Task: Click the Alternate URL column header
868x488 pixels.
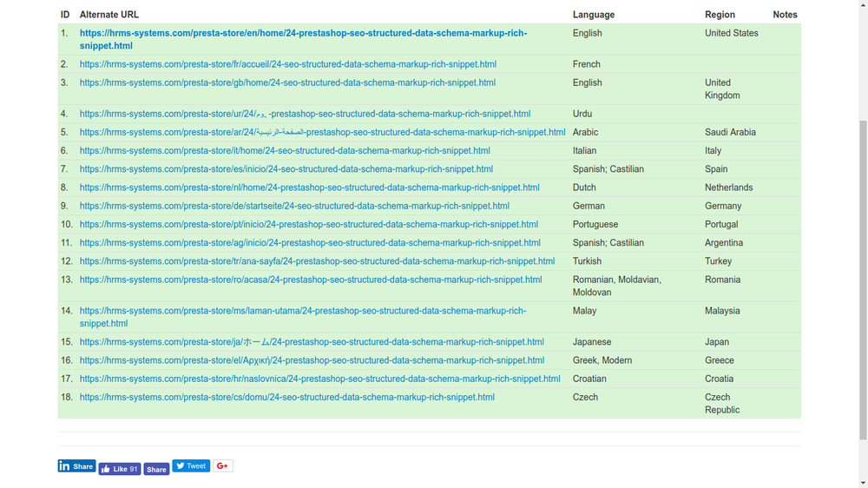Action: tap(109, 15)
